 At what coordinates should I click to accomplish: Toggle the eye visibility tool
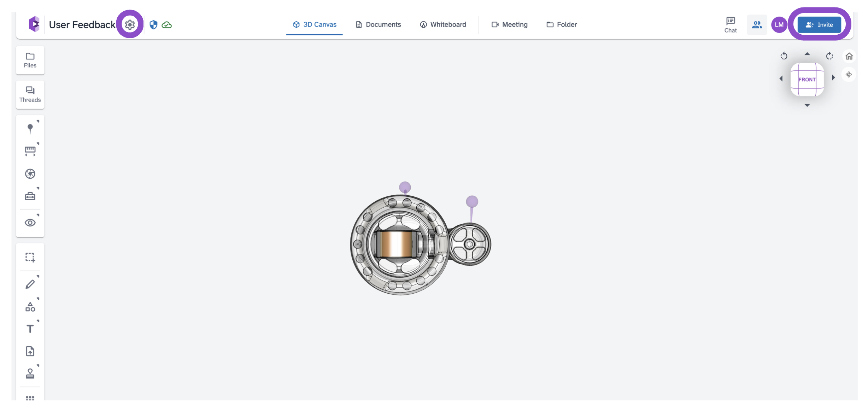pyautogui.click(x=30, y=223)
